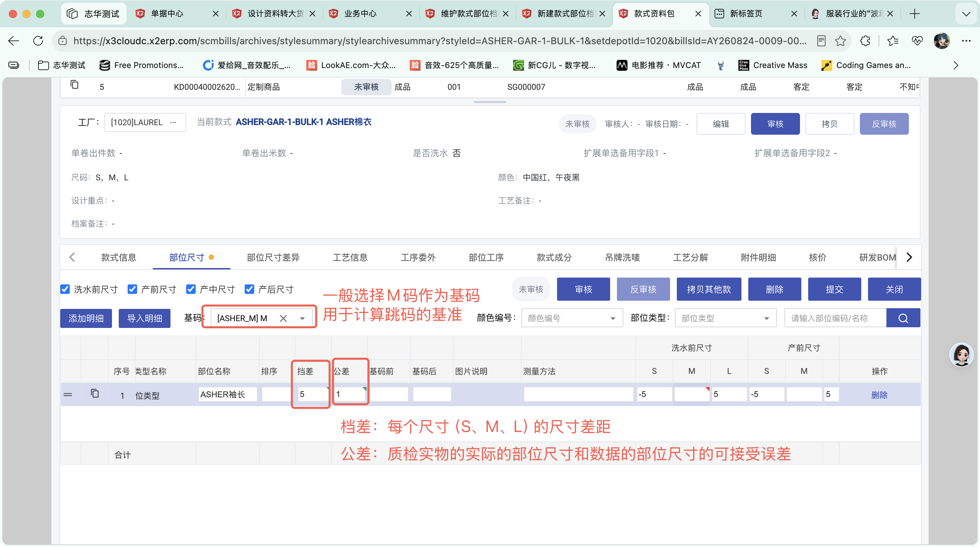Expand the 基码 dropdown arrow

pos(303,318)
